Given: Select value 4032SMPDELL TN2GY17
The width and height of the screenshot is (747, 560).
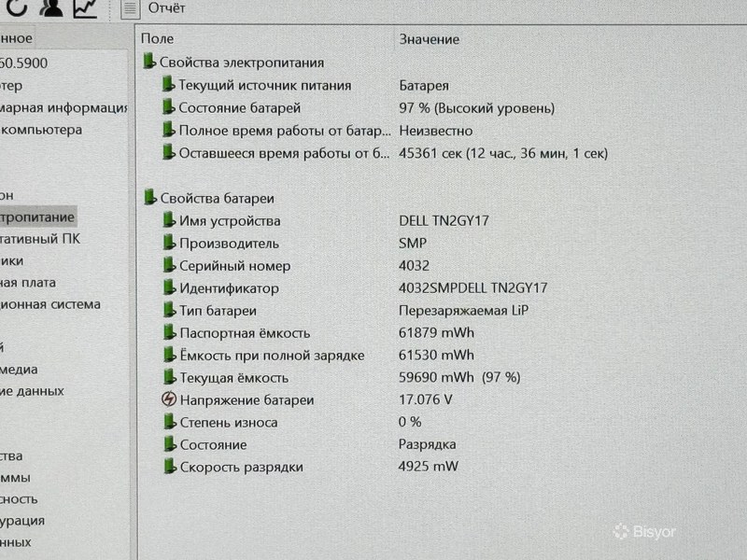Looking at the screenshot, I should coord(473,287).
